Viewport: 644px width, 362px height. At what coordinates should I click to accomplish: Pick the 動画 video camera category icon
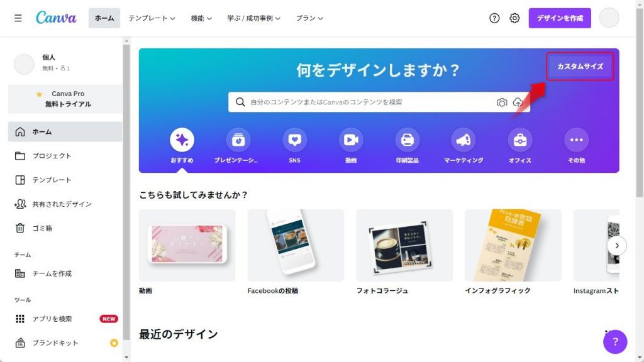(x=351, y=140)
